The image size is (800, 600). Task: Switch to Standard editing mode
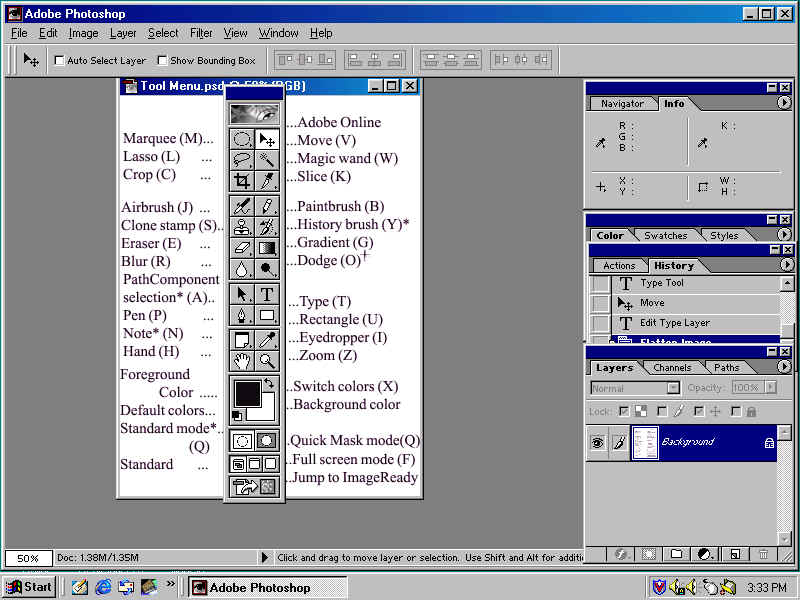[242, 440]
